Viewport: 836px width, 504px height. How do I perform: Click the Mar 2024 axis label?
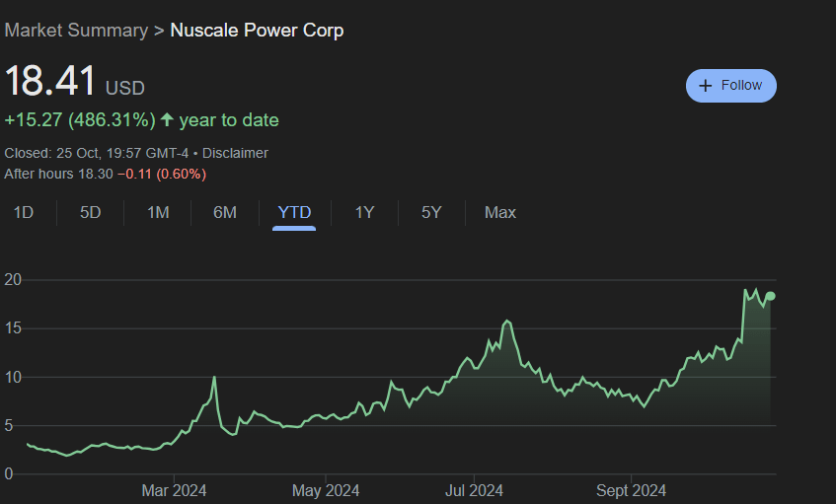pos(174,490)
